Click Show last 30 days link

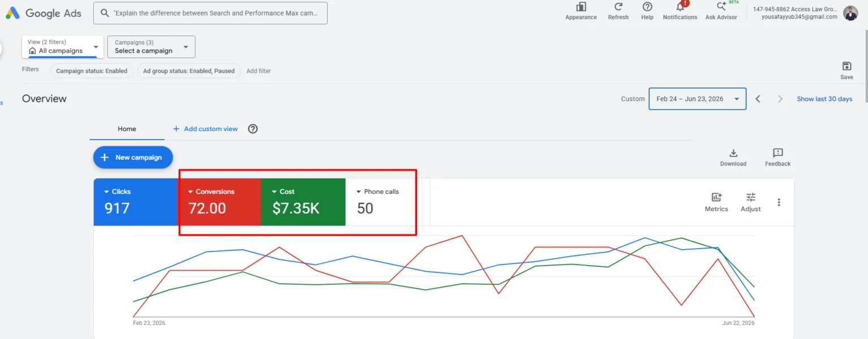tap(824, 99)
